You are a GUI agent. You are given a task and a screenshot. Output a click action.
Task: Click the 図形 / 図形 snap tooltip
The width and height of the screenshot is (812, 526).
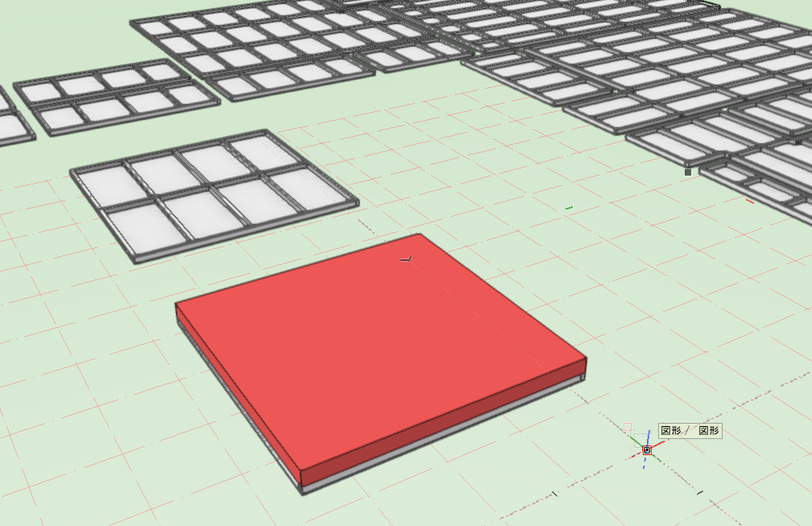(690, 431)
